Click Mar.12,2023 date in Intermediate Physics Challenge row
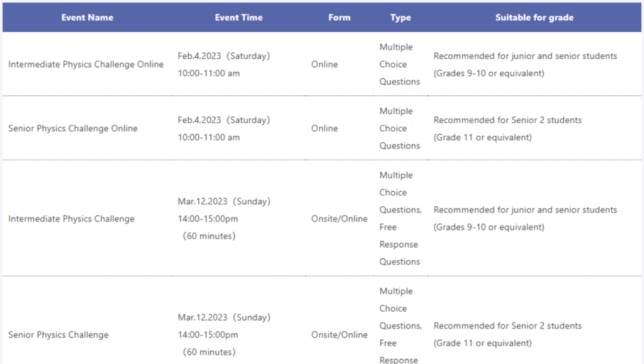 tap(203, 202)
